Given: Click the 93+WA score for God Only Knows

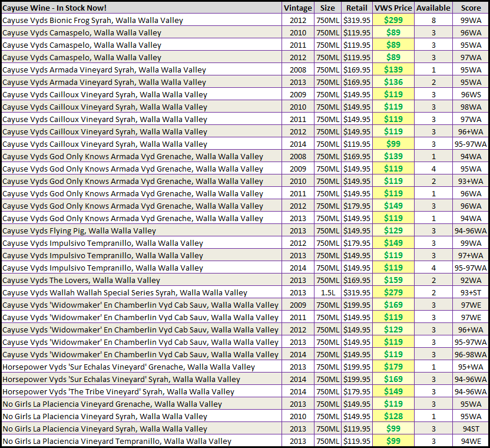Looking at the screenshot, I should point(471,181).
